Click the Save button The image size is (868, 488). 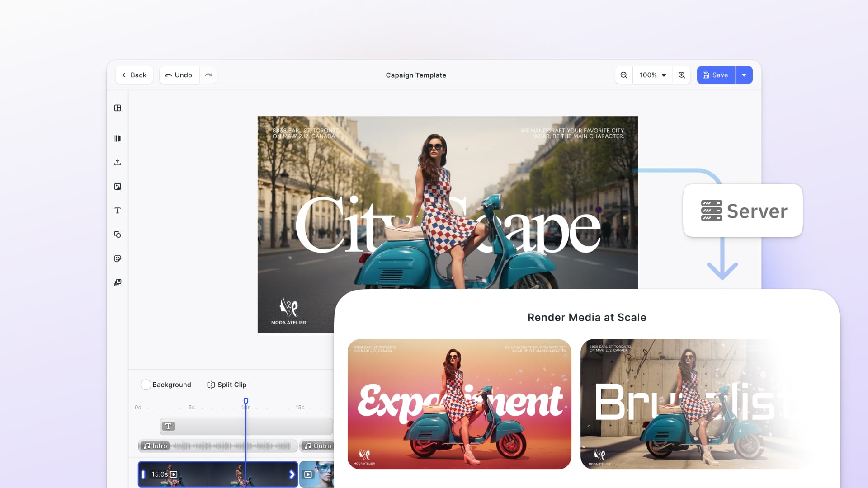pos(716,75)
